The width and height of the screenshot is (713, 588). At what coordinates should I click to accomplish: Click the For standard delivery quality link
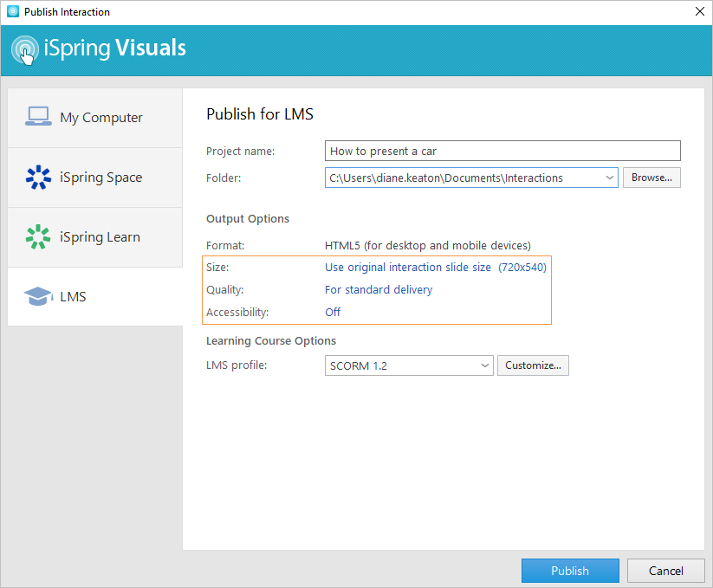point(379,290)
